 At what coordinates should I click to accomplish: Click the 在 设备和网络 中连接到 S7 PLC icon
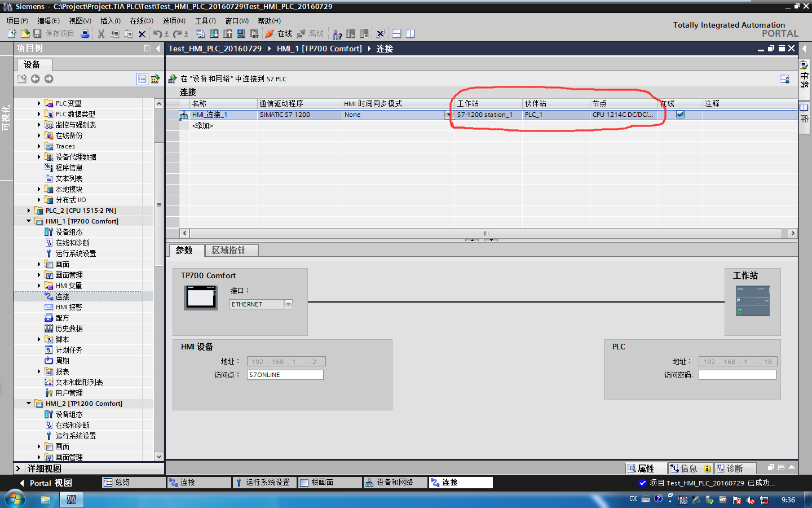tap(173, 79)
